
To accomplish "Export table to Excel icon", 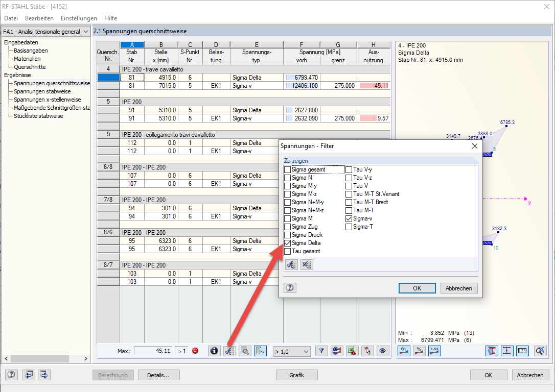I will coord(352,351).
